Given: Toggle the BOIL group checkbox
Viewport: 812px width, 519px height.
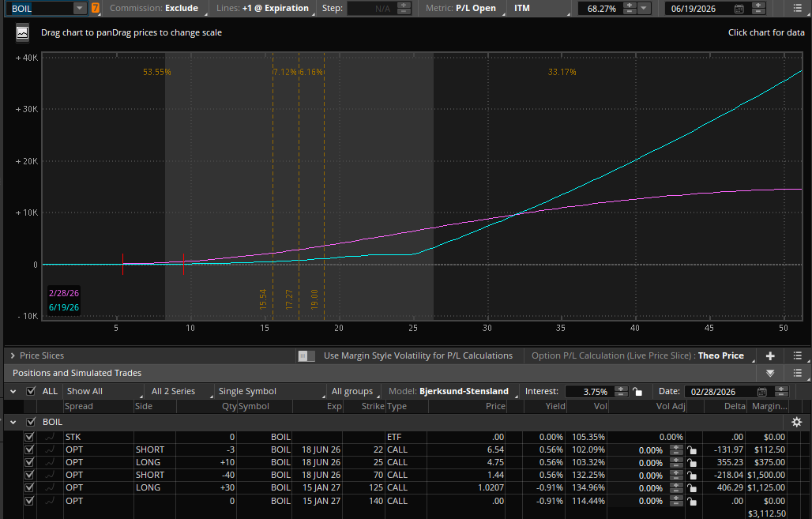Looking at the screenshot, I should click(31, 422).
